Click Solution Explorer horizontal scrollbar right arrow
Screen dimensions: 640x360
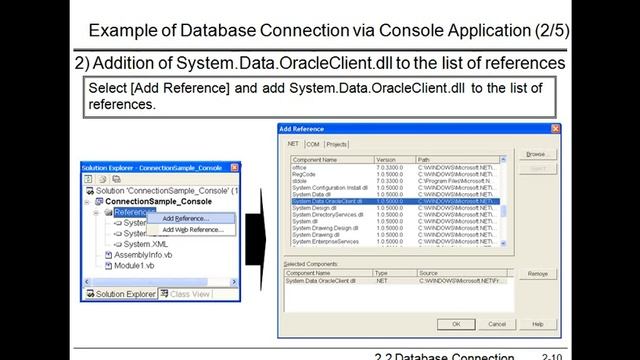click(234, 282)
